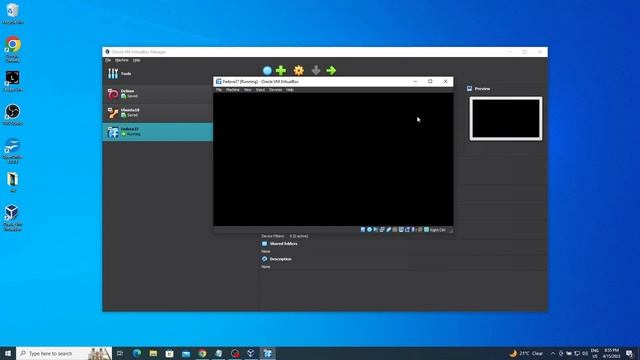Click the Preview section header
This screenshot has width=640, height=360.
482,89
